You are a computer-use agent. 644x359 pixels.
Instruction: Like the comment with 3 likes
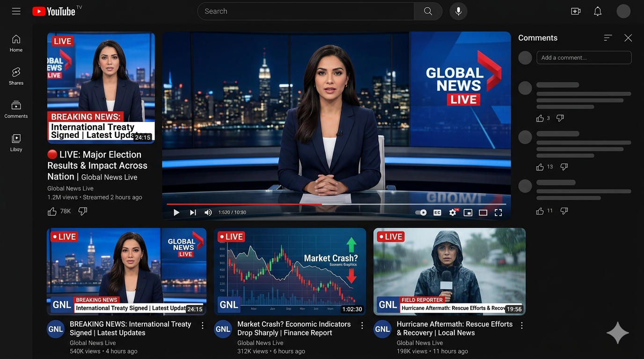point(540,118)
